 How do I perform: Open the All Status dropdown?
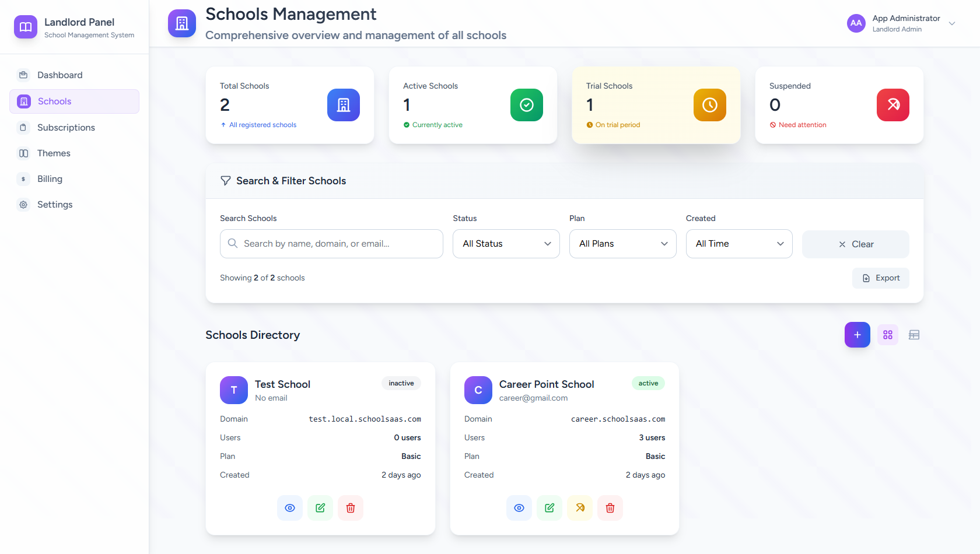point(506,244)
